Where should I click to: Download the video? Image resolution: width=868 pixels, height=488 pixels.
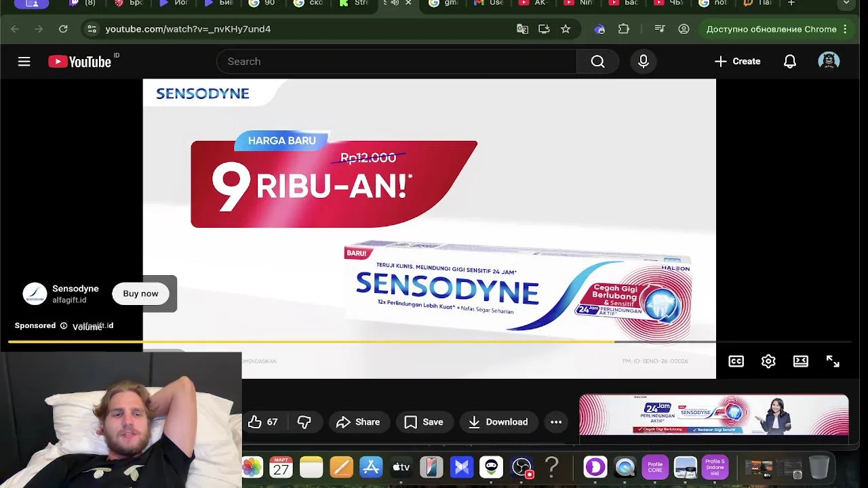[498, 422]
